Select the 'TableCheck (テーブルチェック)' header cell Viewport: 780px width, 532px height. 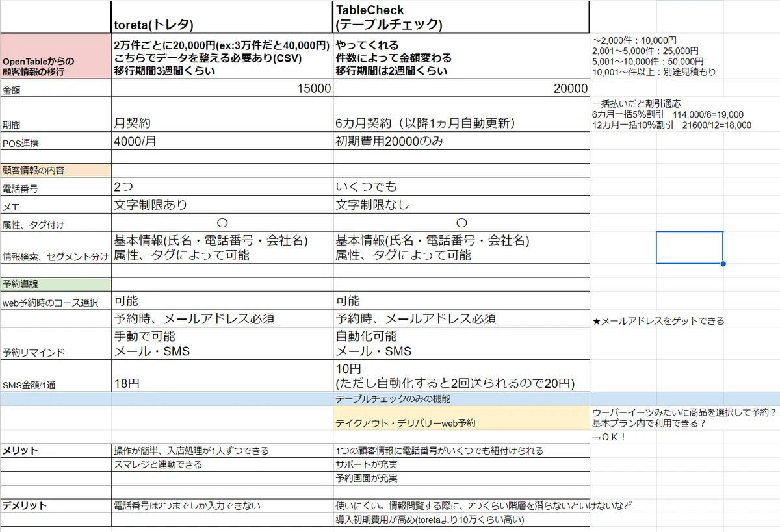tap(461, 17)
